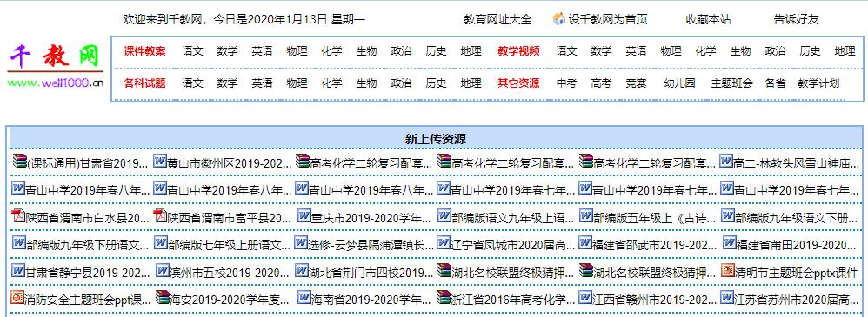Viewport: 868px width, 317px height.
Task: Click the house icon beside 设千教网为首页
Action: click(x=559, y=19)
